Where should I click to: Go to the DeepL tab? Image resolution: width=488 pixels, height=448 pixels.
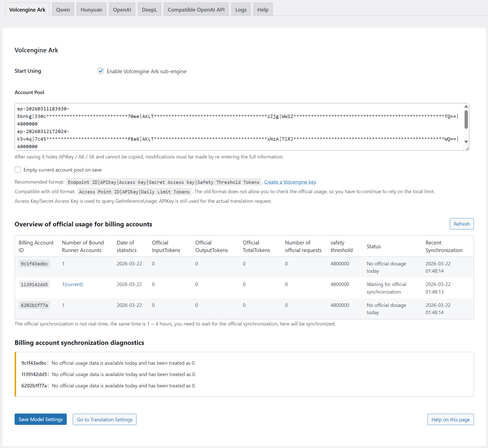pos(149,10)
